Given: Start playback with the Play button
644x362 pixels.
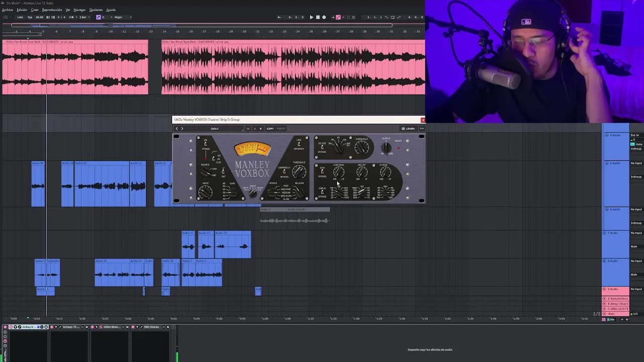Looking at the screenshot, I should click(x=311, y=17).
